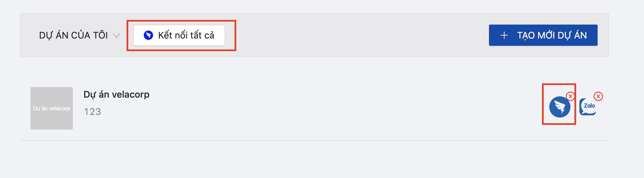Viewport: 644px width, 178px height.
Task: Click the small caption inside the project thumbnail
Action: tap(52, 108)
